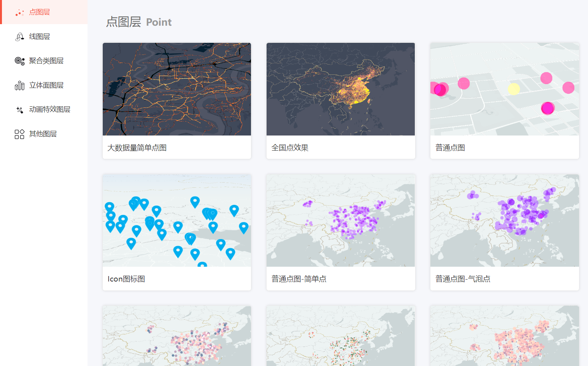588x366 pixels.
Task: Open 动画特效图层 menu item
Action: pyautogui.click(x=44, y=109)
